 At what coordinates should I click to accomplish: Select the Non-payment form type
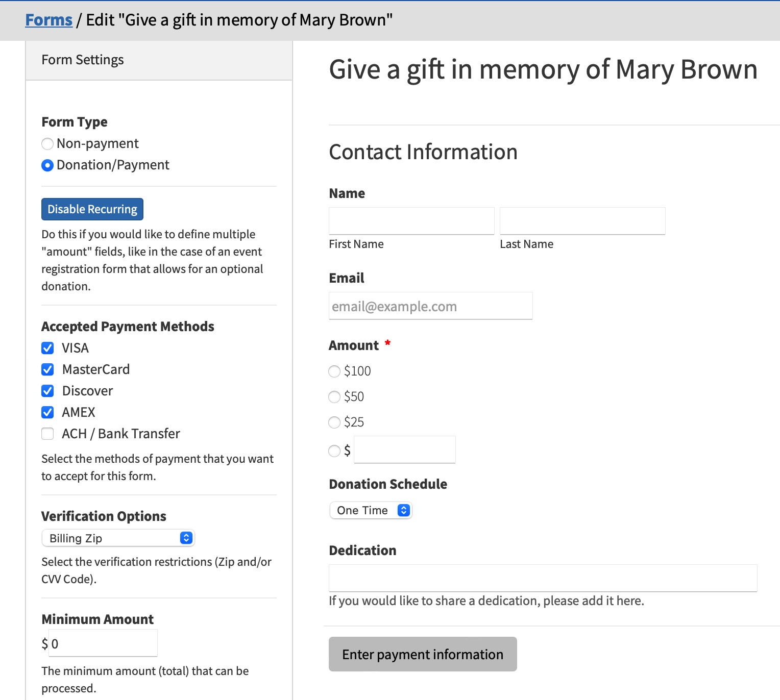(47, 144)
